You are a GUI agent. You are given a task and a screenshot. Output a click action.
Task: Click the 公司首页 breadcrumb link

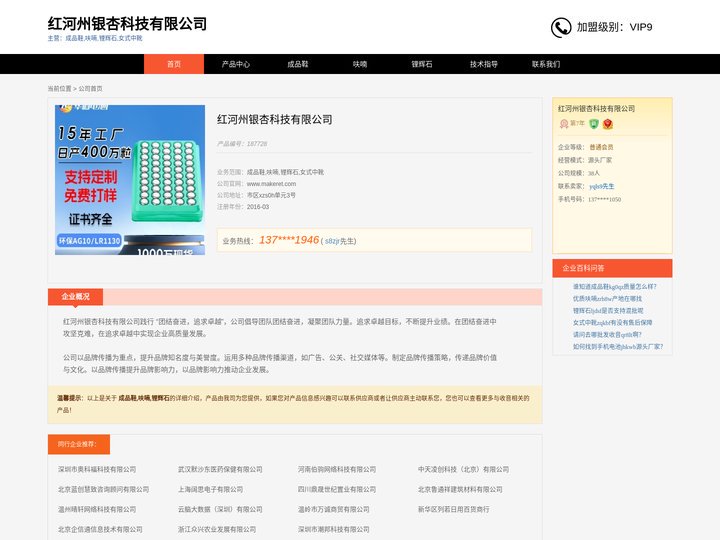[90, 89]
